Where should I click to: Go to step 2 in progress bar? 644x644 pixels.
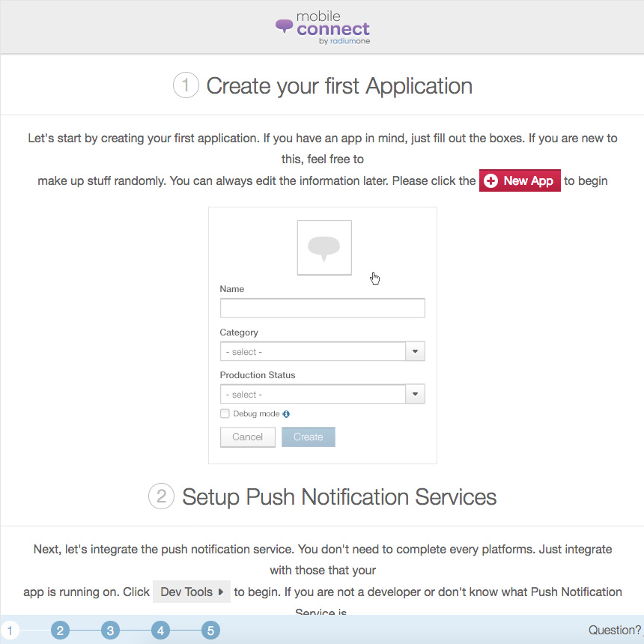pos(61,631)
